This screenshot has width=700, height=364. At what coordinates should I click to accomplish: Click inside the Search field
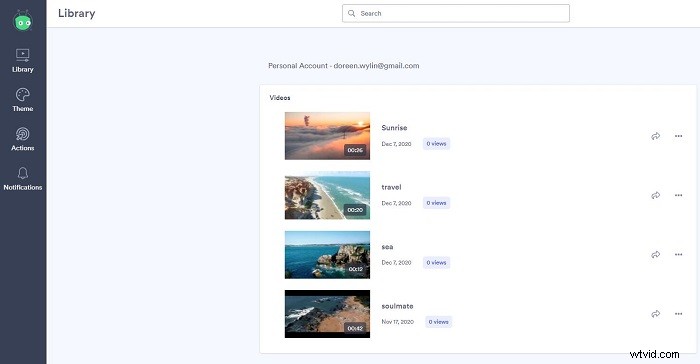click(456, 13)
